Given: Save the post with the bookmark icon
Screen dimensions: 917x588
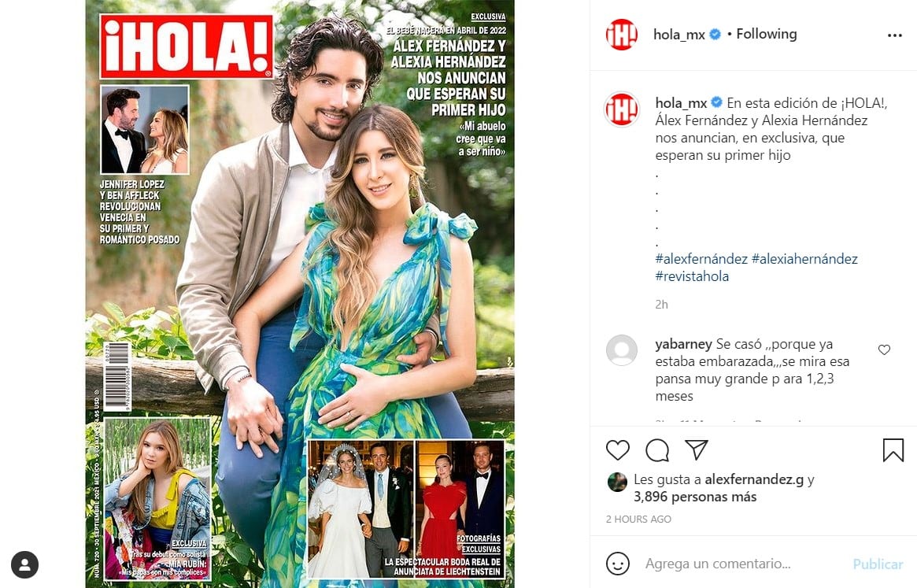Looking at the screenshot, I should [893, 450].
